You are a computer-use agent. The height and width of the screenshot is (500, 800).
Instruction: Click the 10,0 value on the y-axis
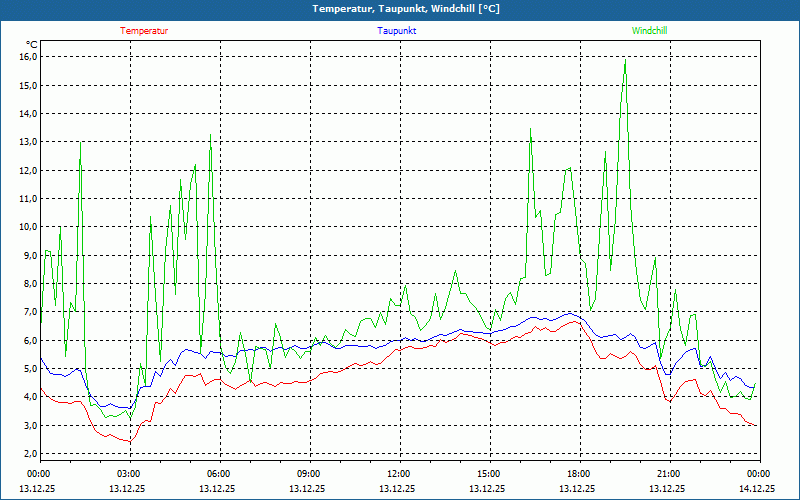27,227
